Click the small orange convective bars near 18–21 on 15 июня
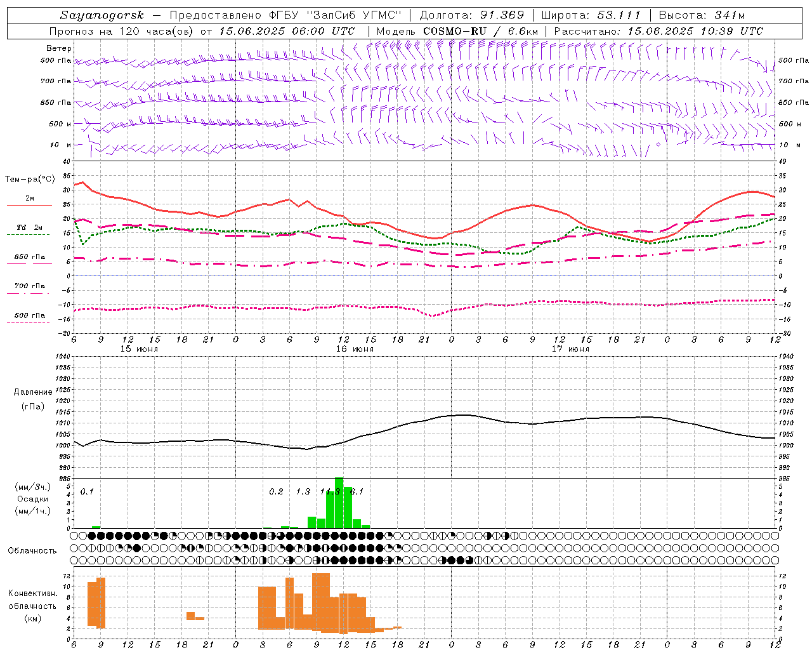 click(x=195, y=616)
